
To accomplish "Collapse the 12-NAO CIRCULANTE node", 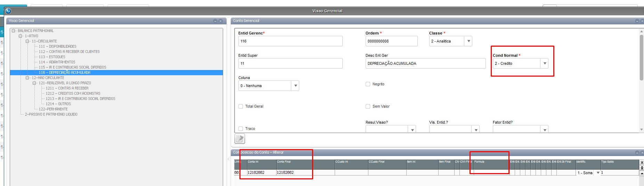I will 27,78.
